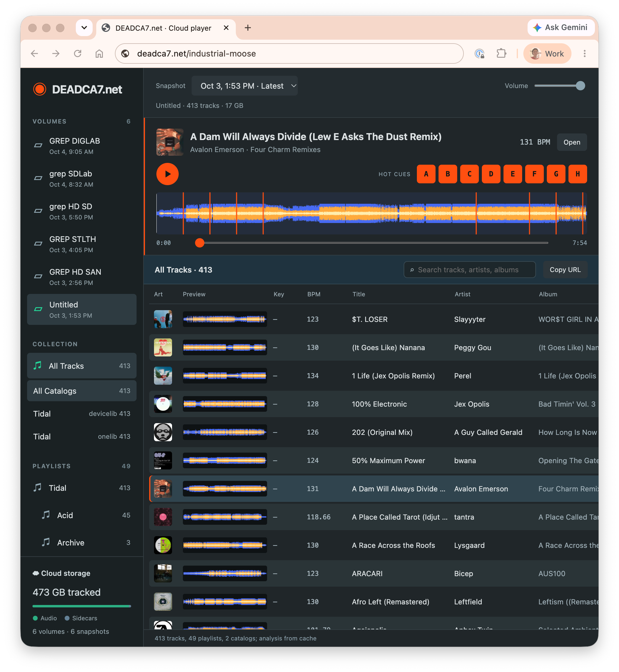Screen dimensions: 619x672
Task: Select All Catalogs in the sidebar
Action: pos(82,391)
